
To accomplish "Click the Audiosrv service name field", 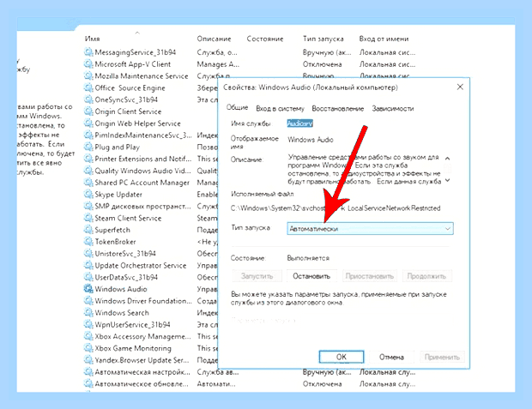I will [300, 123].
